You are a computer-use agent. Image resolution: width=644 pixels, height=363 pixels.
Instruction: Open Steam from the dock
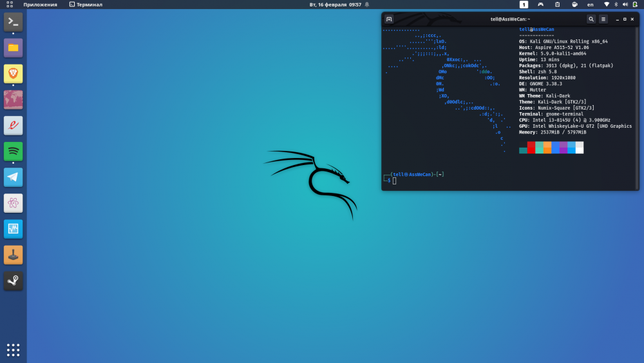coord(13,280)
